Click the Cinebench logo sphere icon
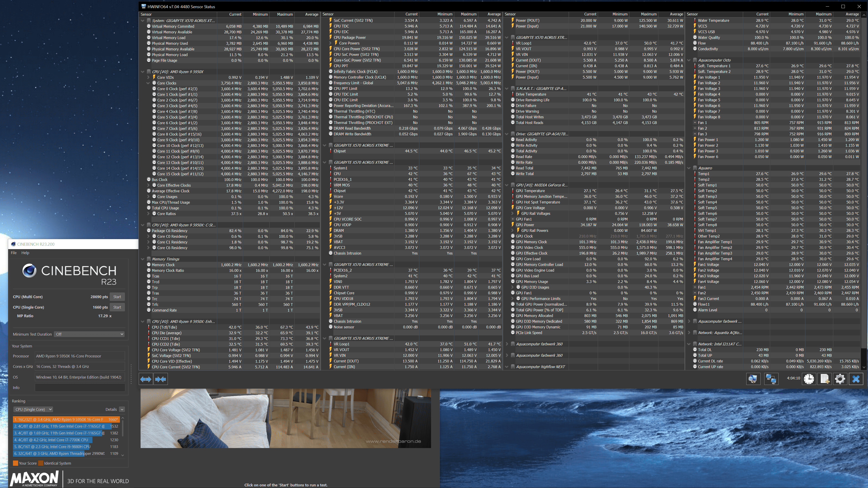 click(29, 271)
